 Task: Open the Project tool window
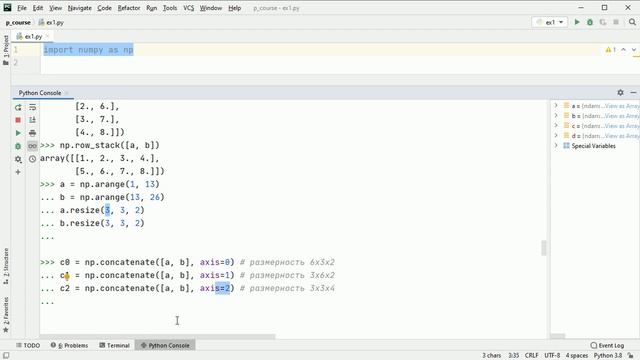6,50
